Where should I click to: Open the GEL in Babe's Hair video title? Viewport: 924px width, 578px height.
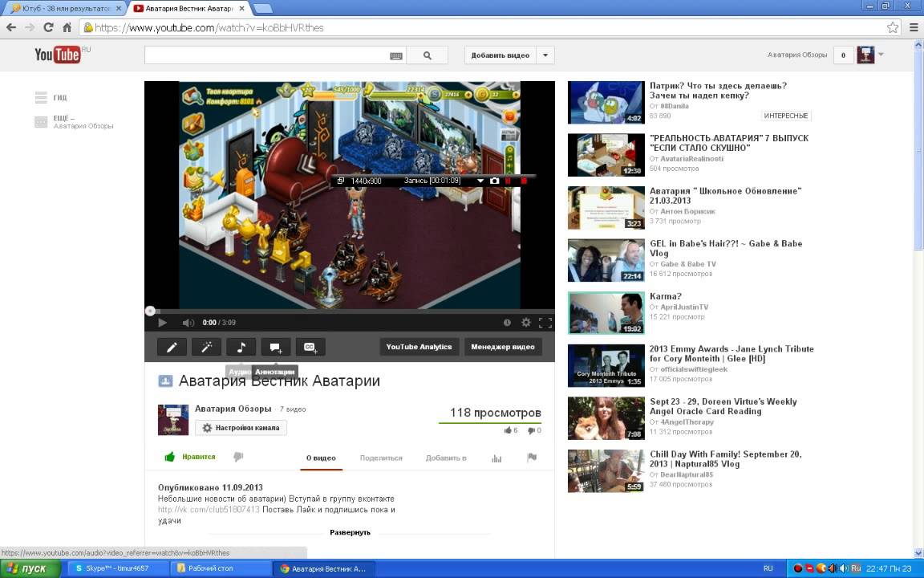click(x=726, y=248)
